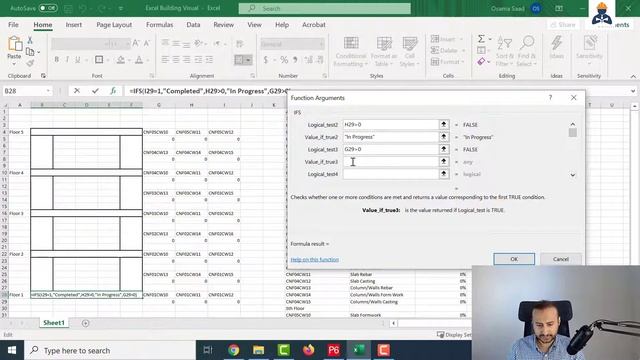Open Chrome from the taskbar
This screenshot has height=360, width=640.
coord(233,350)
